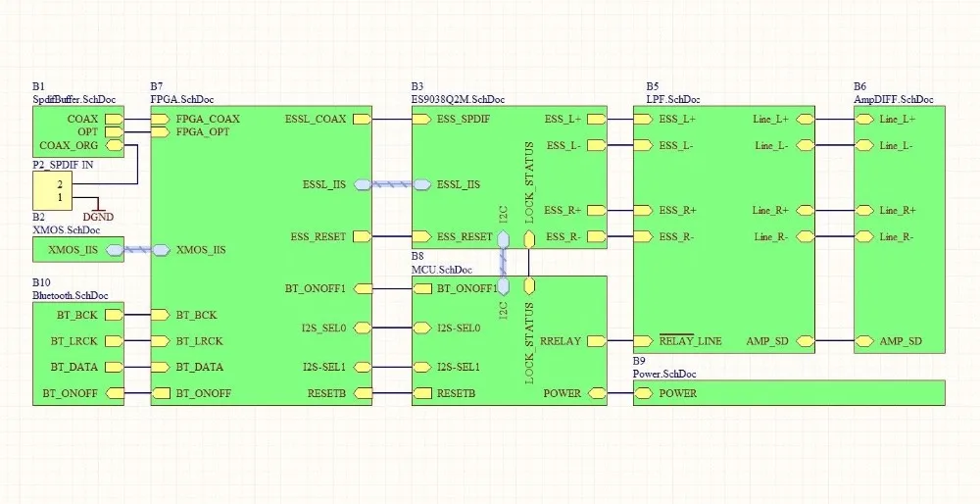Screen dimensions: 980x504
Task: Click LOCK_STATUS entry at top of MCU block
Action: [529, 285]
